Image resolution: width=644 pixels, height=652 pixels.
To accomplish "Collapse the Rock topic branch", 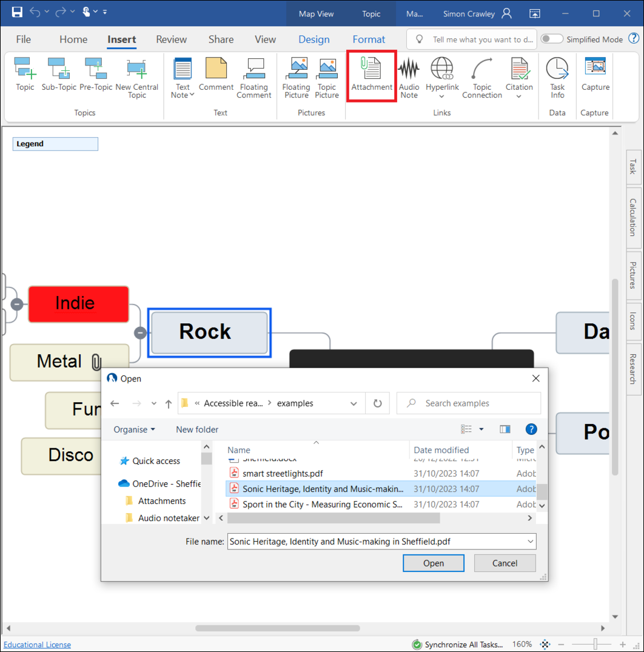I will pyautogui.click(x=140, y=332).
